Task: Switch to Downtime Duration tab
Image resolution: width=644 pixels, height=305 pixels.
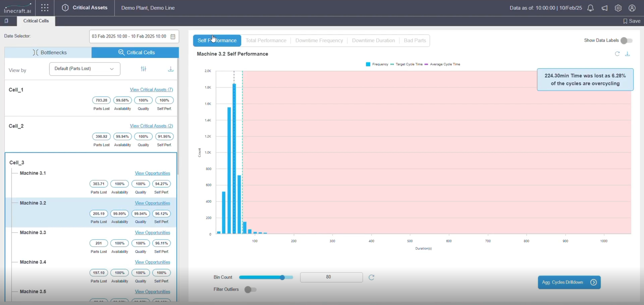Action: pyautogui.click(x=373, y=40)
